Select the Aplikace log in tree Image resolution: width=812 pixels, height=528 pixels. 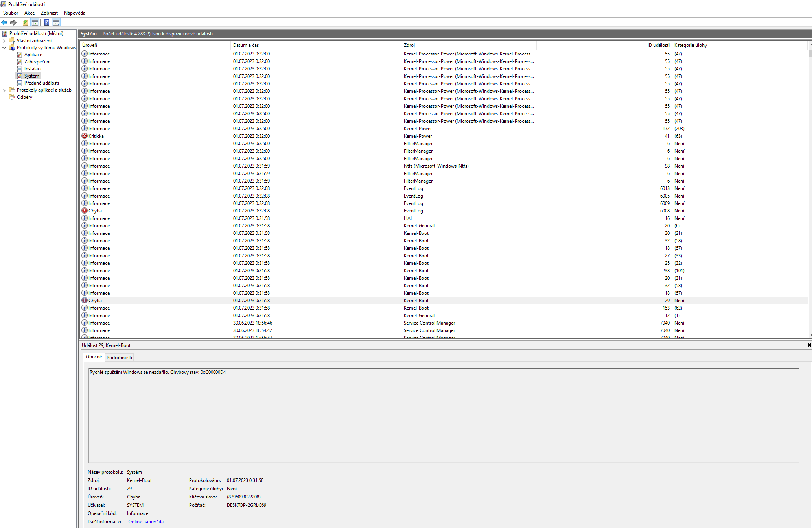click(33, 55)
